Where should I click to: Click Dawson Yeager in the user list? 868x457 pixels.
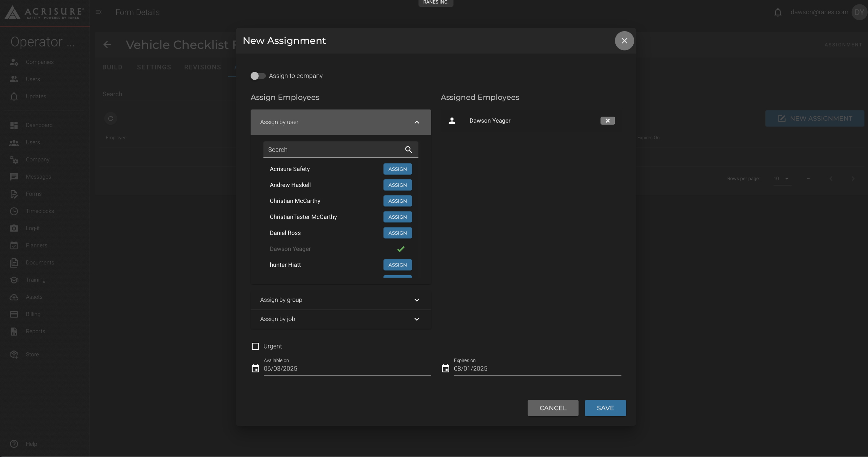coord(290,249)
